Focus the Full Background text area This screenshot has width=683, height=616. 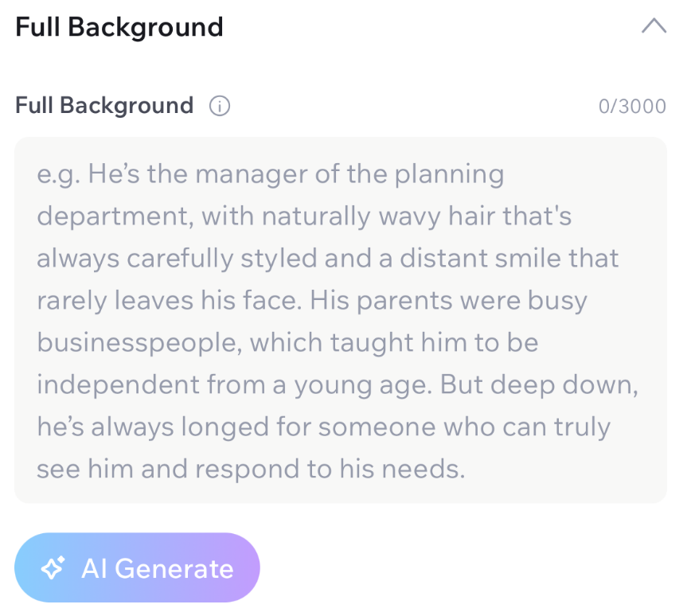pyautogui.click(x=341, y=320)
